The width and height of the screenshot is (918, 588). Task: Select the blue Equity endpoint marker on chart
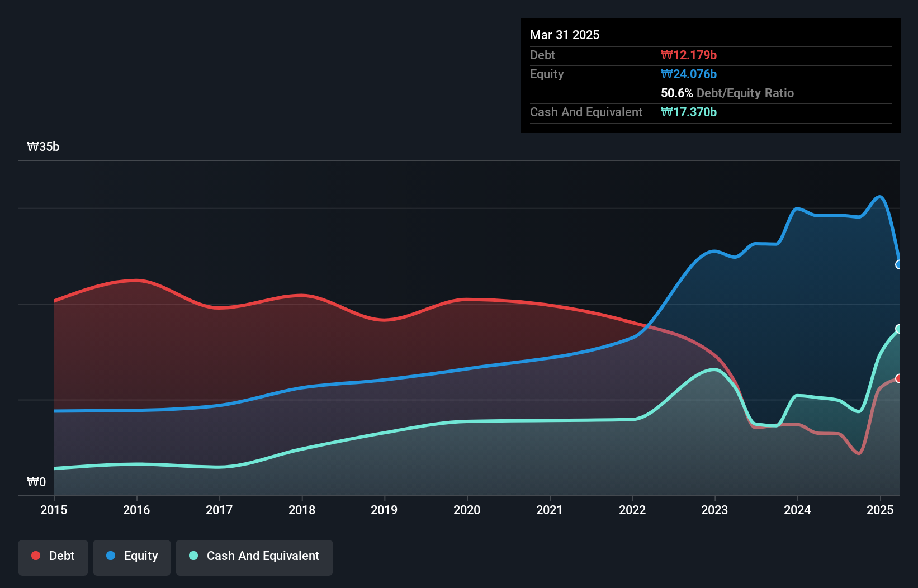(899, 265)
